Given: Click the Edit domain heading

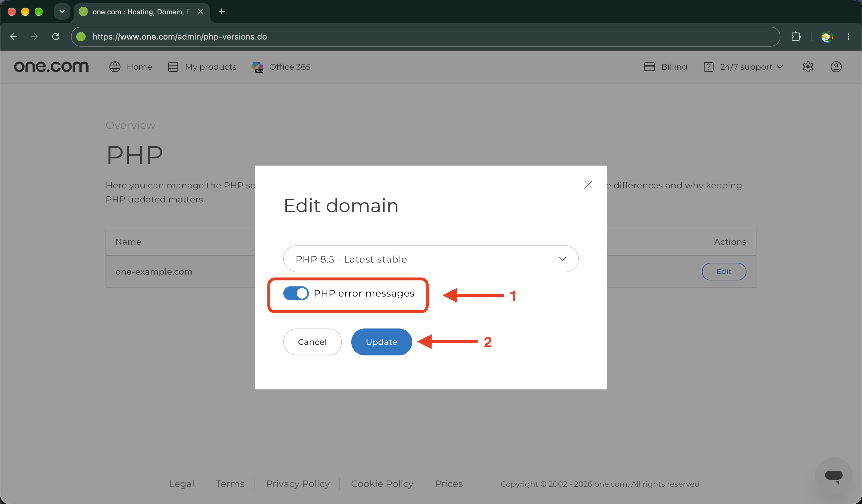Looking at the screenshot, I should click(x=341, y=205).
